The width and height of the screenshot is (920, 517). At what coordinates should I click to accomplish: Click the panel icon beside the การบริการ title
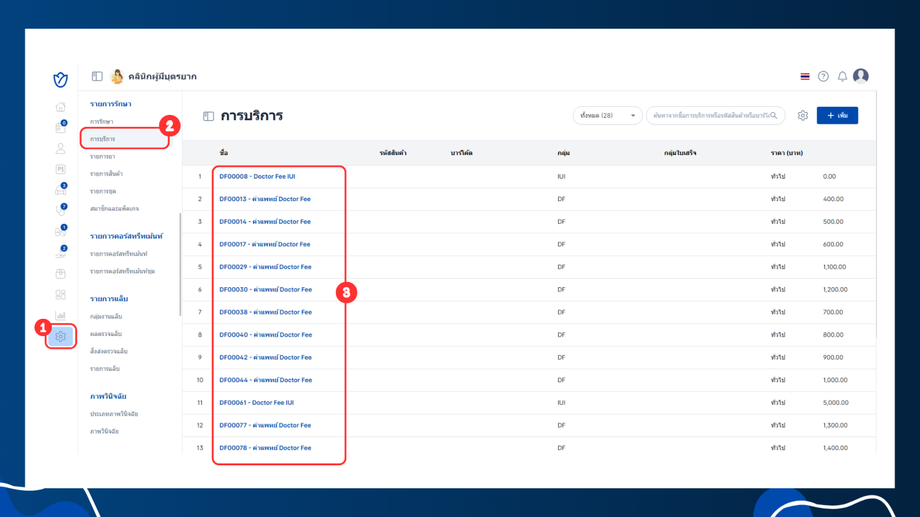pyautogui.click(x=208, y=116)
